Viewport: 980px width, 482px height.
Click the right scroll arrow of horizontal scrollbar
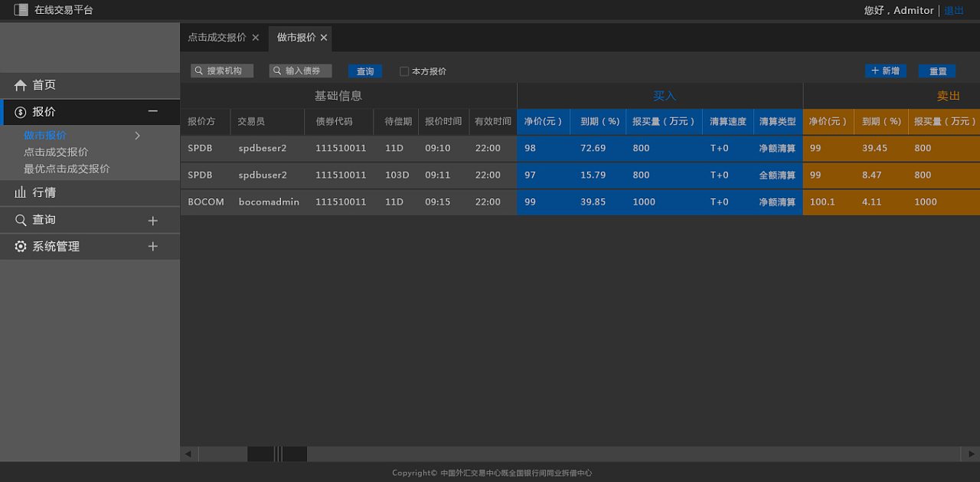click(971, 454)
